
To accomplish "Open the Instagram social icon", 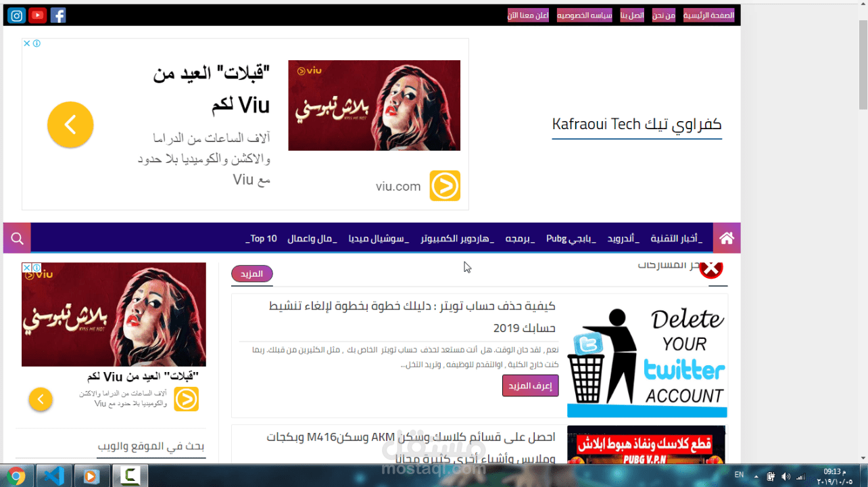I will coord(17,15).
